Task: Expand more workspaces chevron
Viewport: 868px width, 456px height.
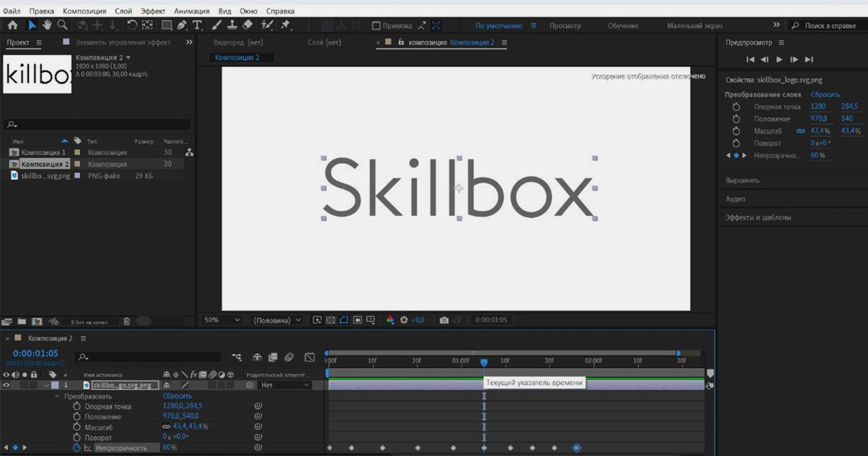Action: click(777, 25)
